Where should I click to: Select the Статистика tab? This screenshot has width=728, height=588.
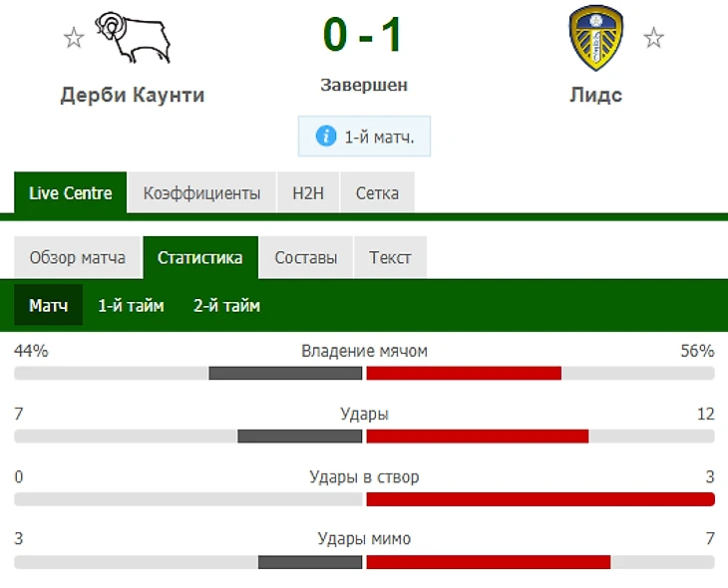[x=199, y=258]
